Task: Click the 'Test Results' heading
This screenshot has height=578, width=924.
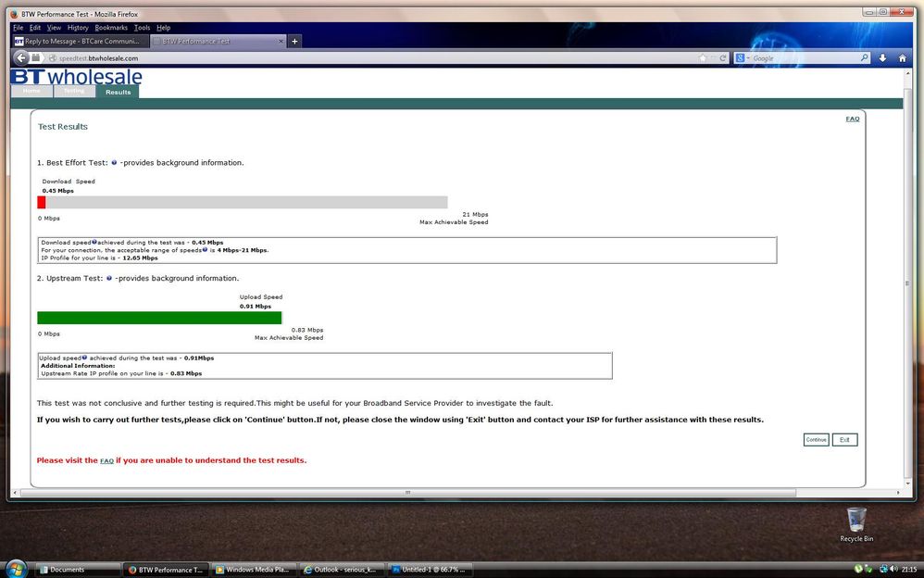Action: (62, 126)
